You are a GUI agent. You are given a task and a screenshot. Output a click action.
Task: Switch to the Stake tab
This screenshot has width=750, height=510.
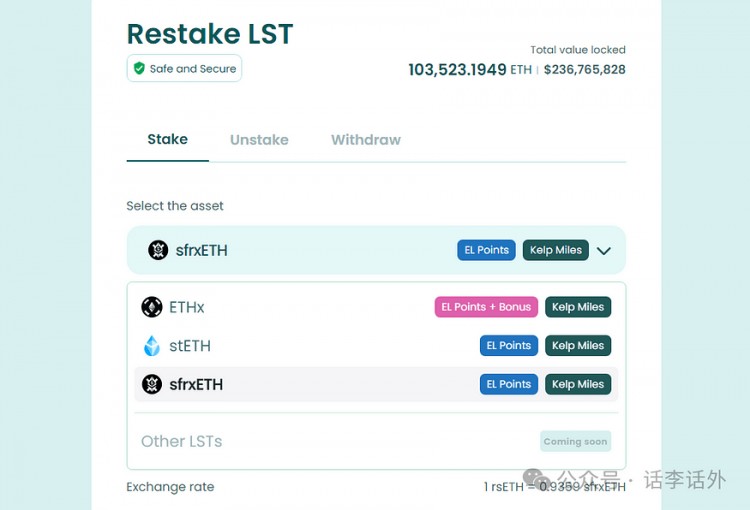point(167,139)
